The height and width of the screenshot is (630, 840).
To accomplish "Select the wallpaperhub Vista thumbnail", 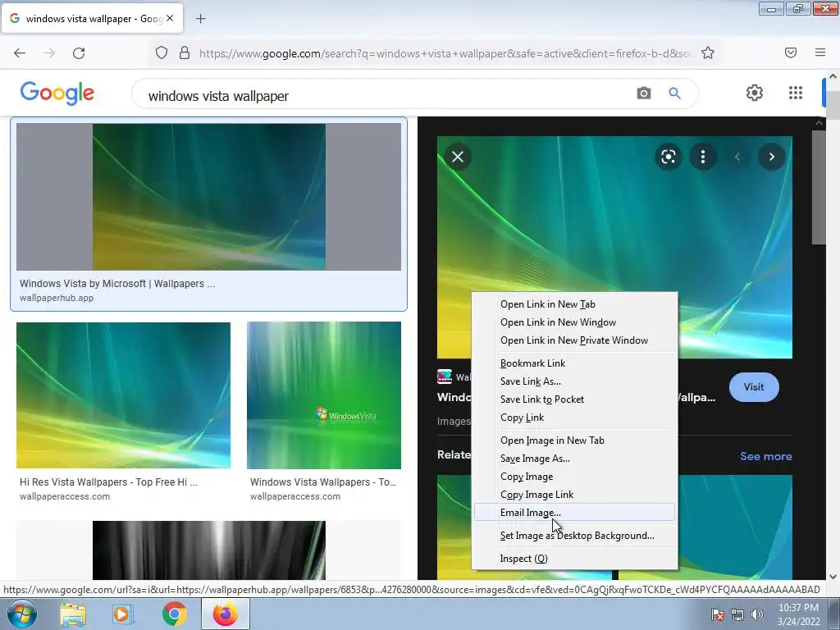I will [x=209, y=197].
